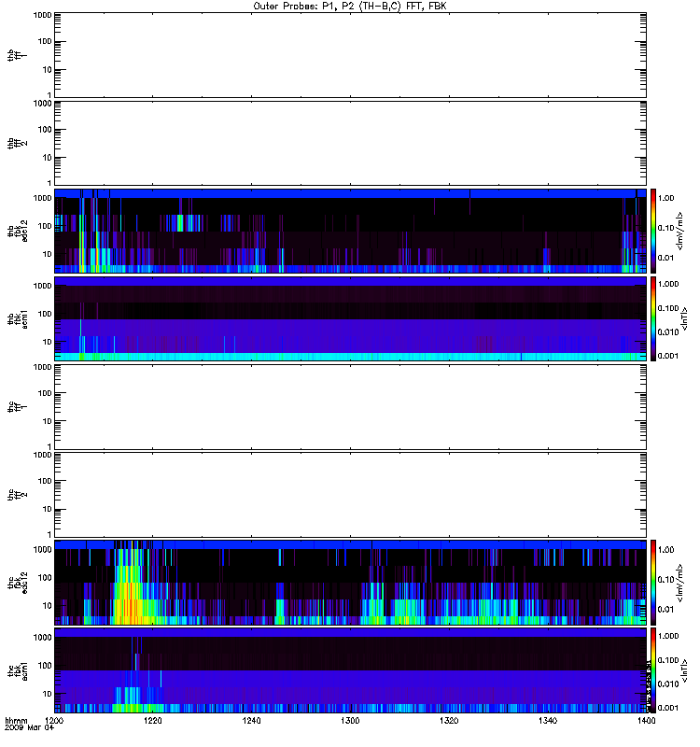700x747 pixels.
Task: Click the '2009 Mar 04' date label
Action: click(30, 727)
